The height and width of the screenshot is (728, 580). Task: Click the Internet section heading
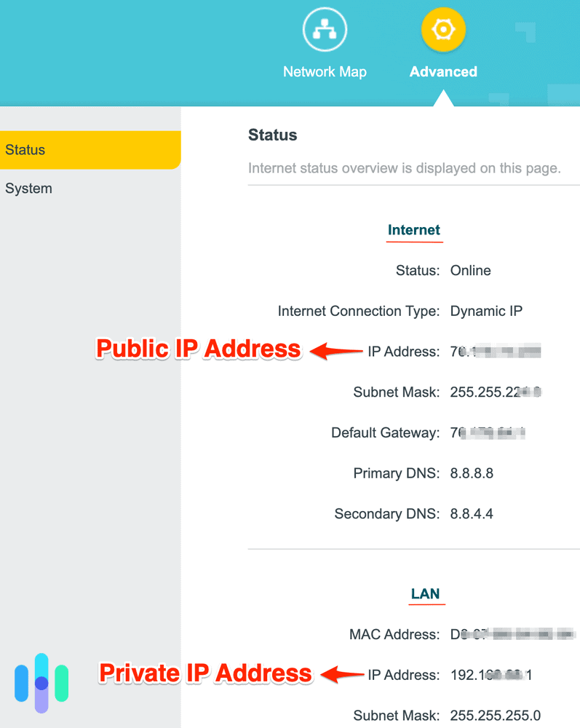(414, 230)
